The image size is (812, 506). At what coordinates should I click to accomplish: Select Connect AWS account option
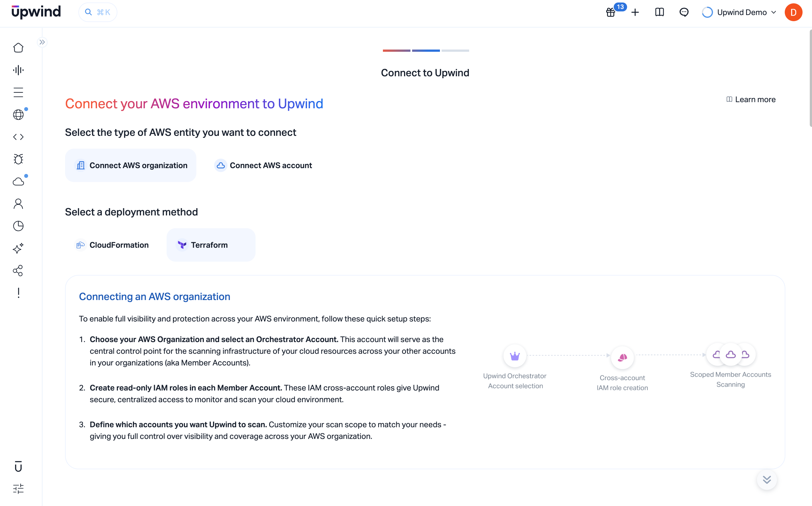click(x=263, y=165)
